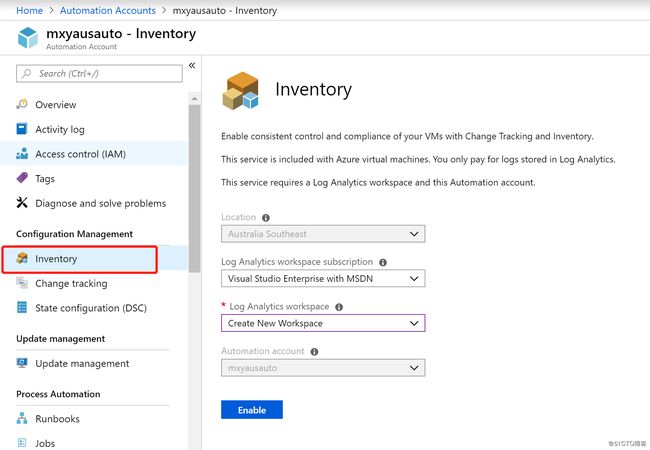
Task: Click the purple Tags icon
Action: [22, 178]
